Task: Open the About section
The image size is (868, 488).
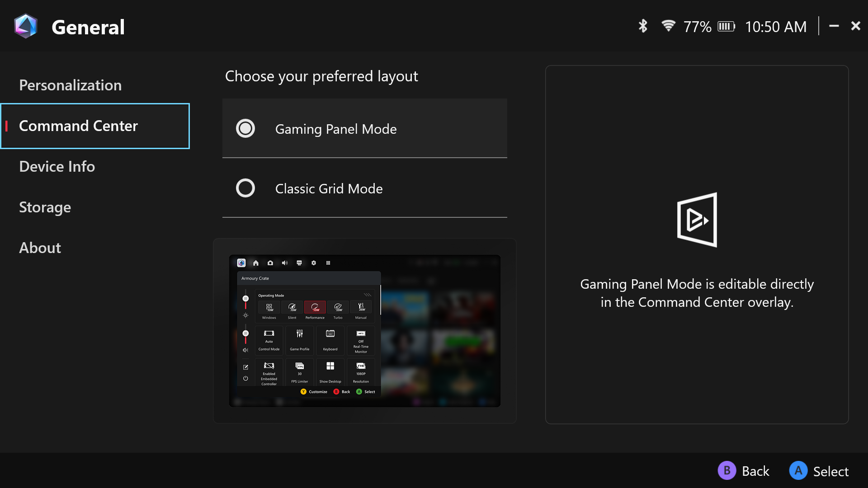Action: point(40,248)
